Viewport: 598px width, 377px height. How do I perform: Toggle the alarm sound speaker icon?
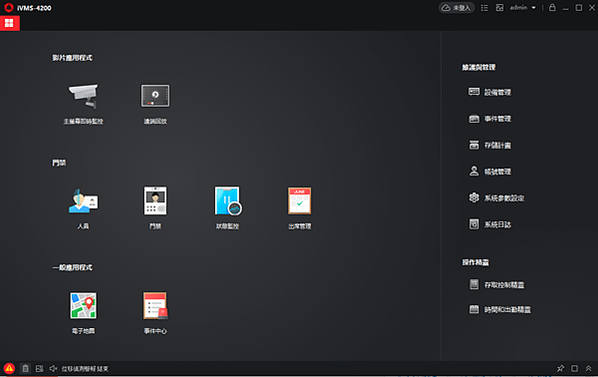tap(53, 369)
